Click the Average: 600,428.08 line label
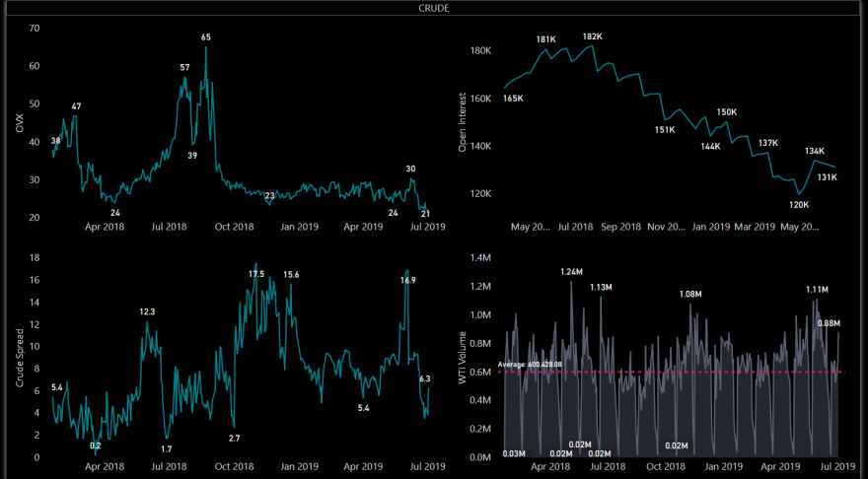This screenshot has height=479, width=868. coord(530,365)
